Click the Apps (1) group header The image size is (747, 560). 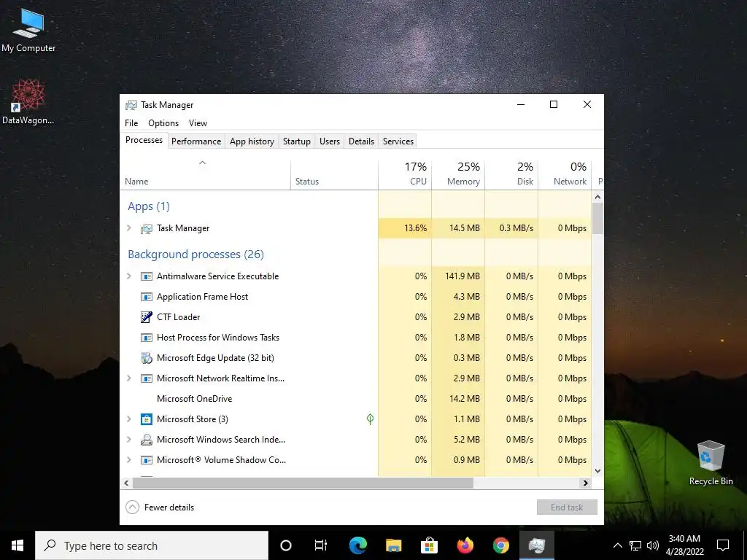pos(149,206)
